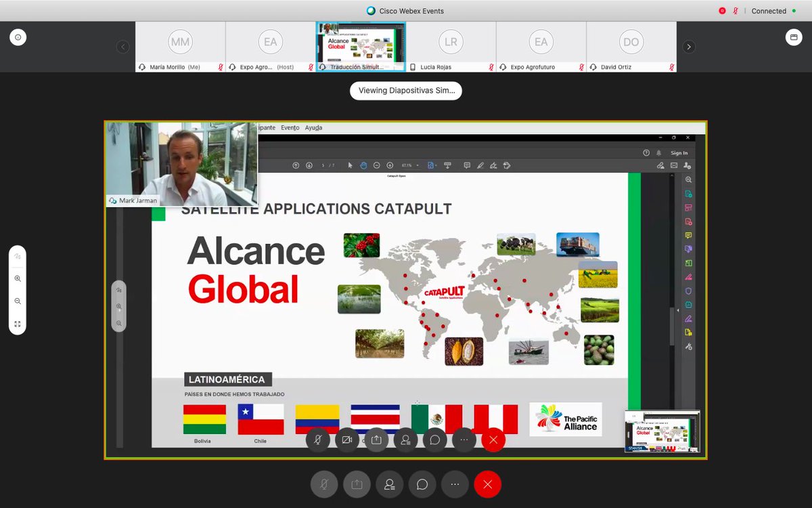
Task: Open Acrobat help question mark icon
Action: pos(646,153)
